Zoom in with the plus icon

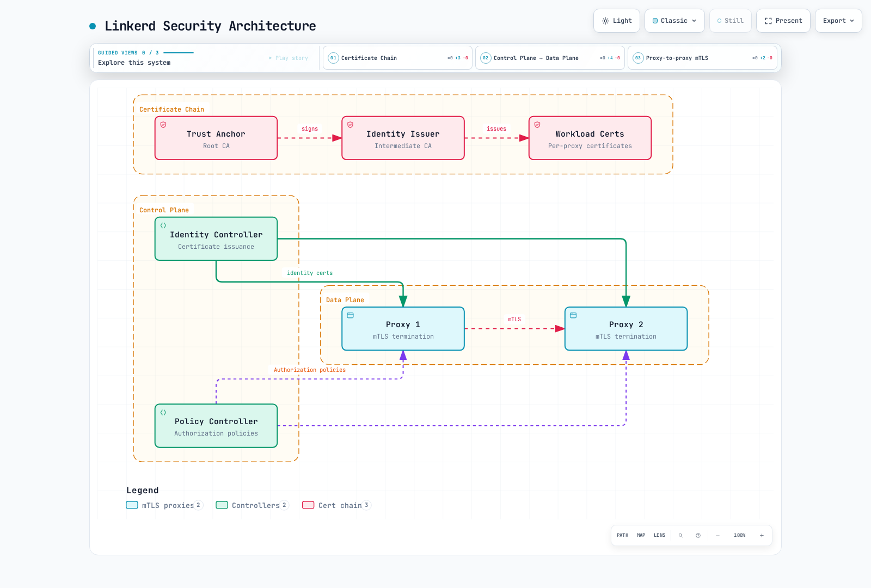pos(762,535)
